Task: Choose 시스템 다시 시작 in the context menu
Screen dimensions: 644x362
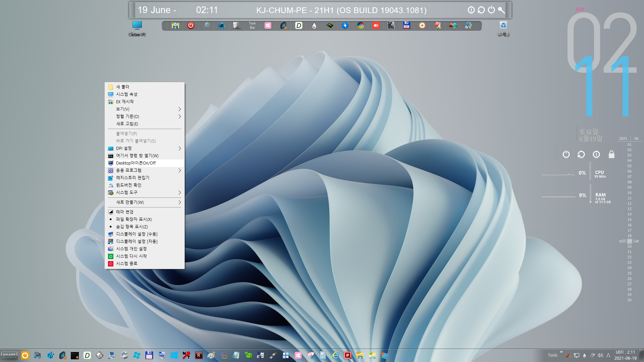Action: 145,256
